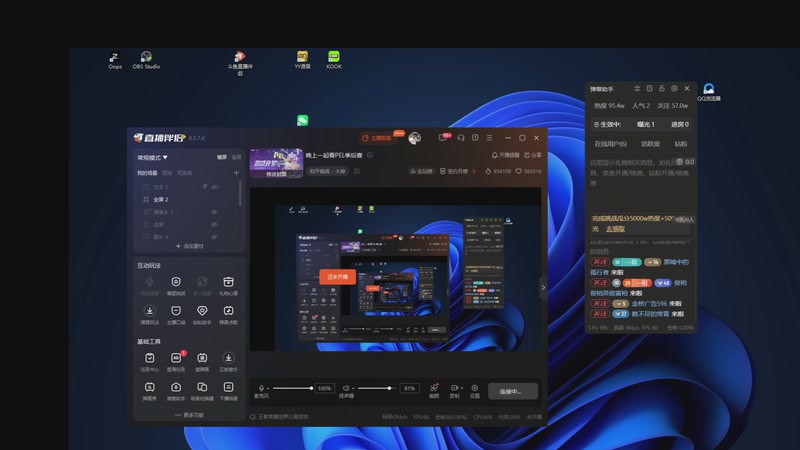This screenshot has width=800, height=450.
Task: Open the KOOK desktop shortcut
Action: (334, 60)
